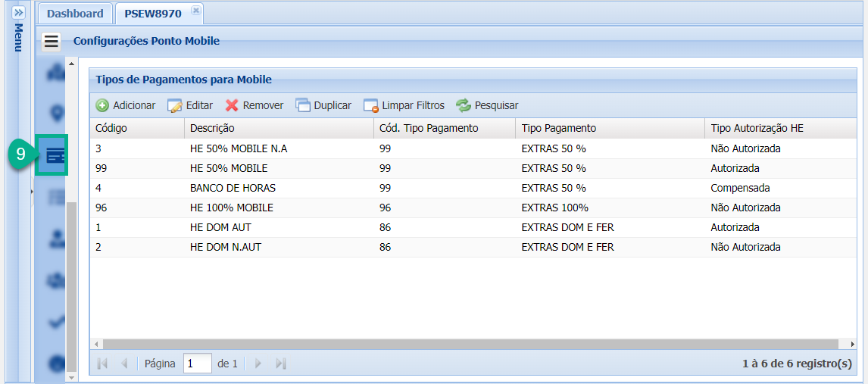Sort by Cód. Tipo Pagamento column header
Viewport: 868px width, 384px height.
445,128
